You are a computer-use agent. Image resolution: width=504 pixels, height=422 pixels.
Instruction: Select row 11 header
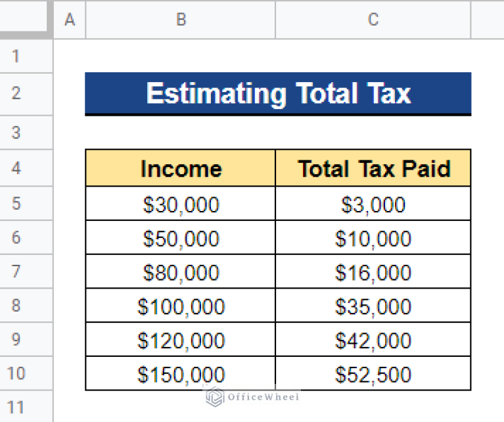26,407
